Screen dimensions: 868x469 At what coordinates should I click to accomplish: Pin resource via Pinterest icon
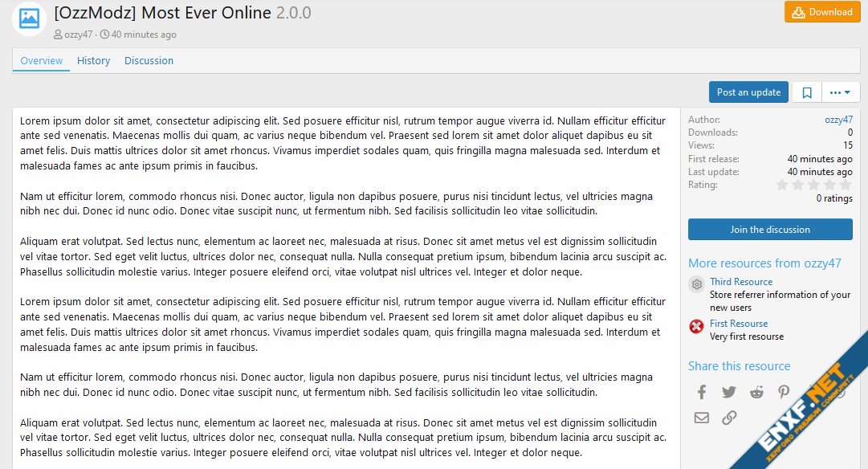point(784,392)
